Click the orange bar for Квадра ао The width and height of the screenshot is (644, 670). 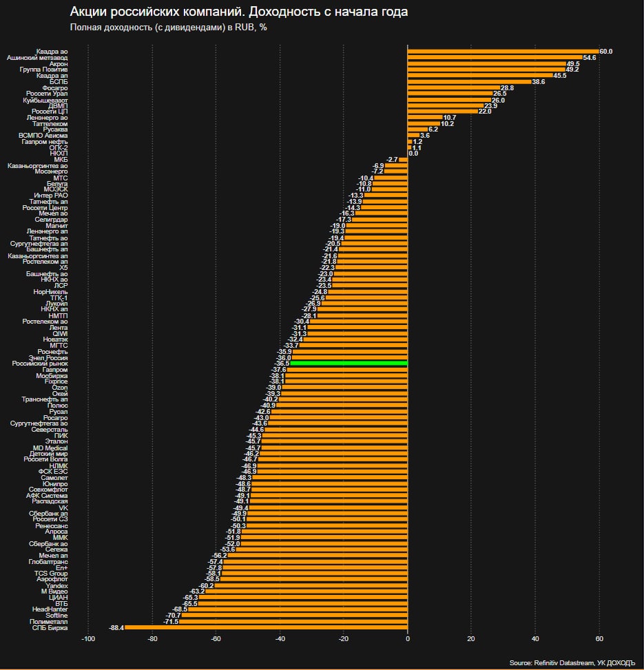503,52
